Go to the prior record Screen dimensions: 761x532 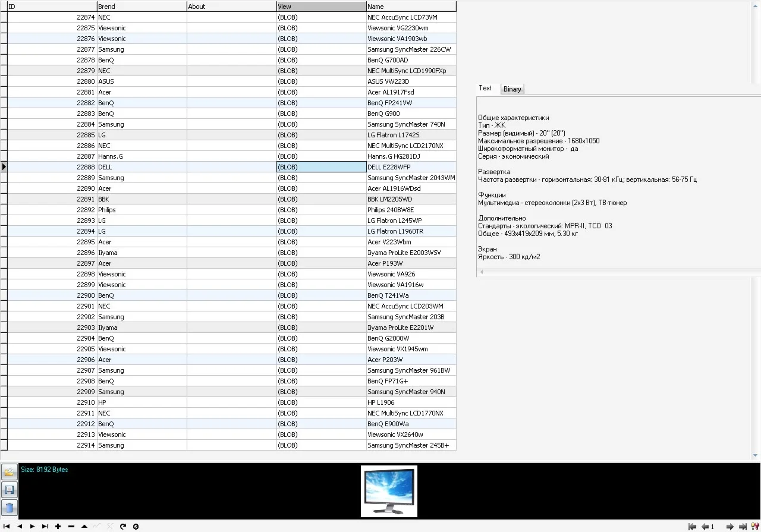click(20, 526)
